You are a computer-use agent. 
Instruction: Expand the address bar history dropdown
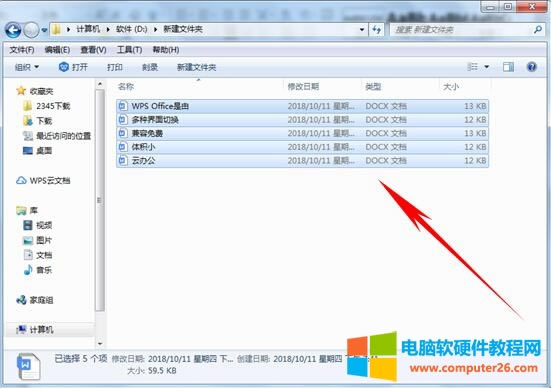tap(362, 30)
